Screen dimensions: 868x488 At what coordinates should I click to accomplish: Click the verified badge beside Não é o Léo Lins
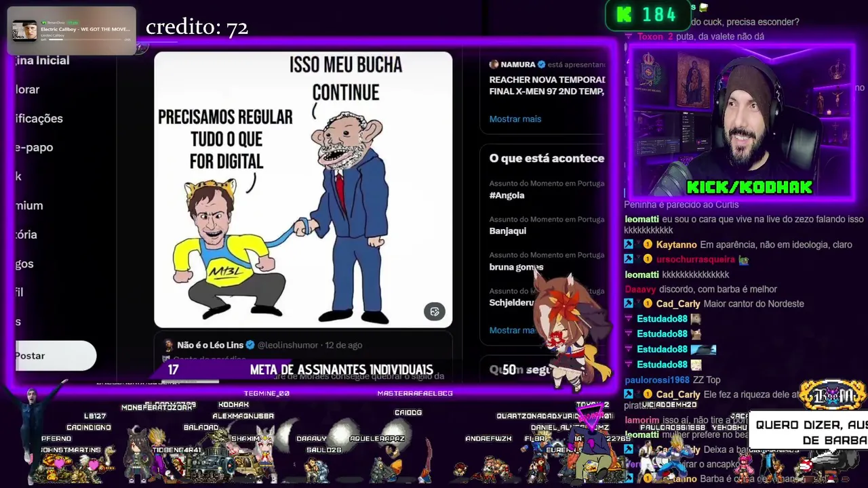pos(250,345)
